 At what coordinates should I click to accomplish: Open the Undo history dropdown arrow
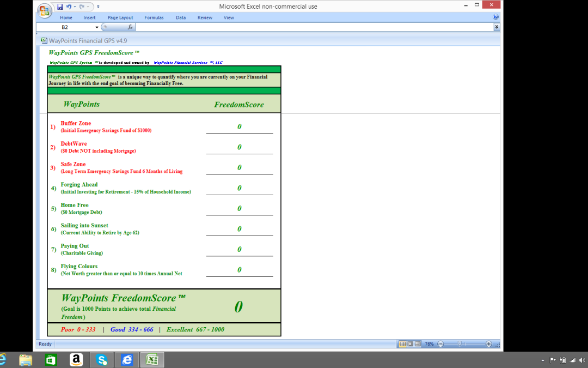click(75, 7)
